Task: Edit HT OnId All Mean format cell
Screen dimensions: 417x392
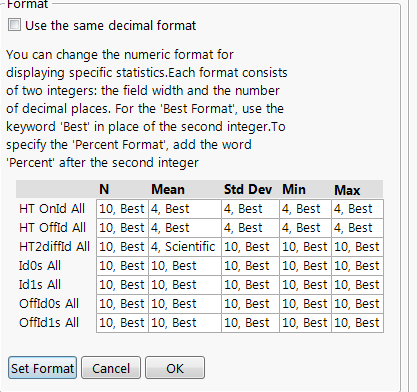Action: coord(185,209)
